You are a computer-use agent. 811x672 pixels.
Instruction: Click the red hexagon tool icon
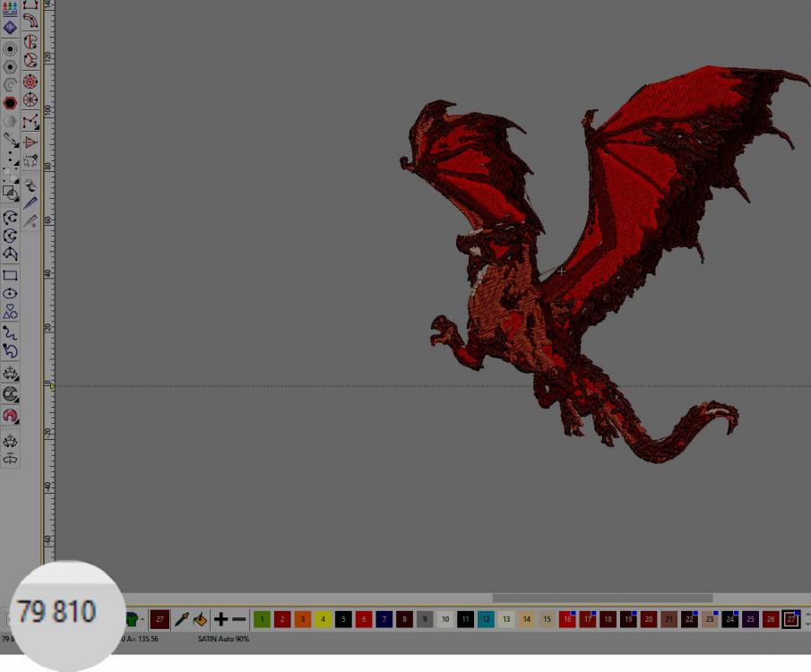[x=10, y=103]
